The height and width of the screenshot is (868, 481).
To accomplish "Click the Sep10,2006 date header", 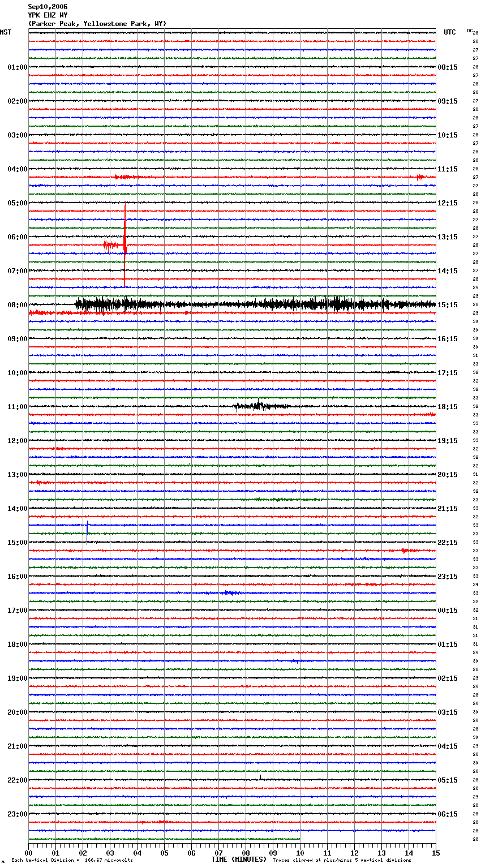I will [48, 7].
